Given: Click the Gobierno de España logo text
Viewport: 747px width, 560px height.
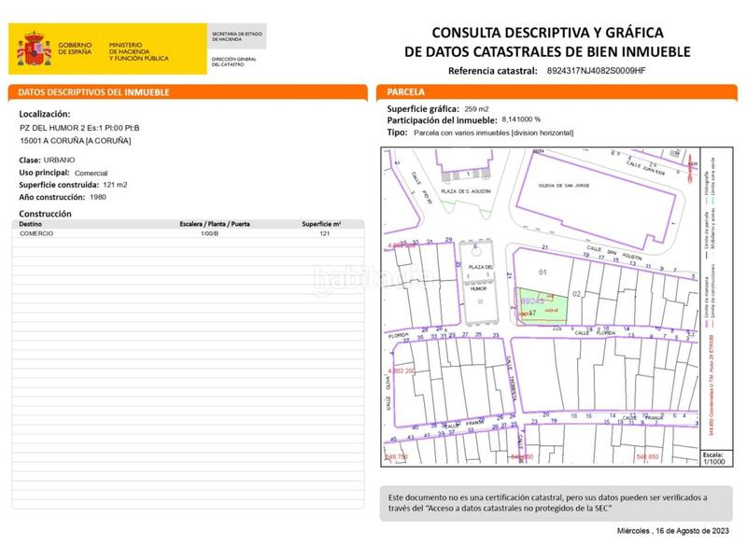Looking at the screenshot, I should tap(75, 49).
